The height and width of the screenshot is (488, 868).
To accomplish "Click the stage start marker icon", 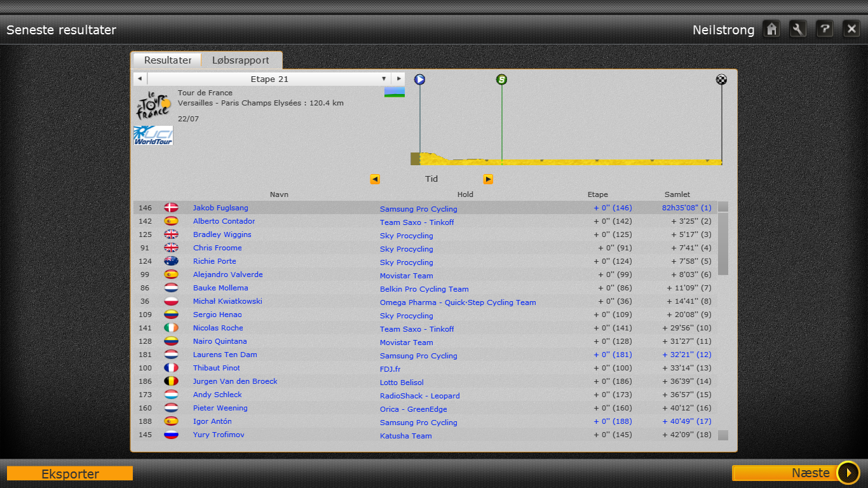I will (419, 79).
